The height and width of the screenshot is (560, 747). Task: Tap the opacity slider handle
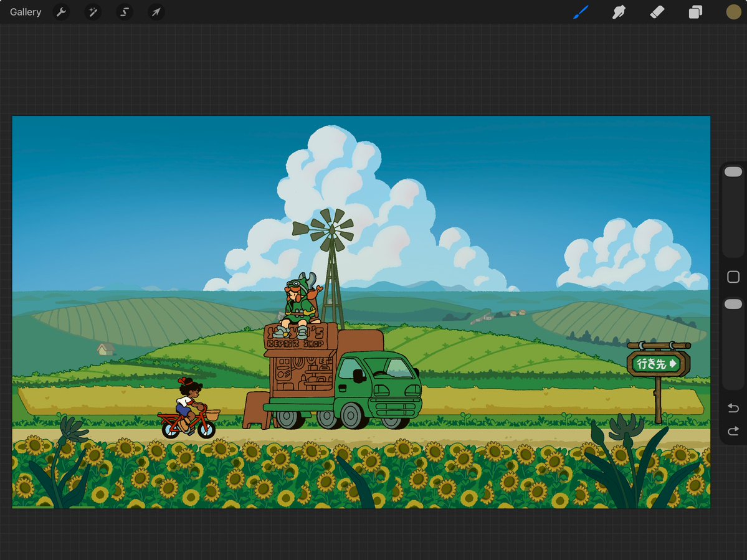[x=733, y=304]
